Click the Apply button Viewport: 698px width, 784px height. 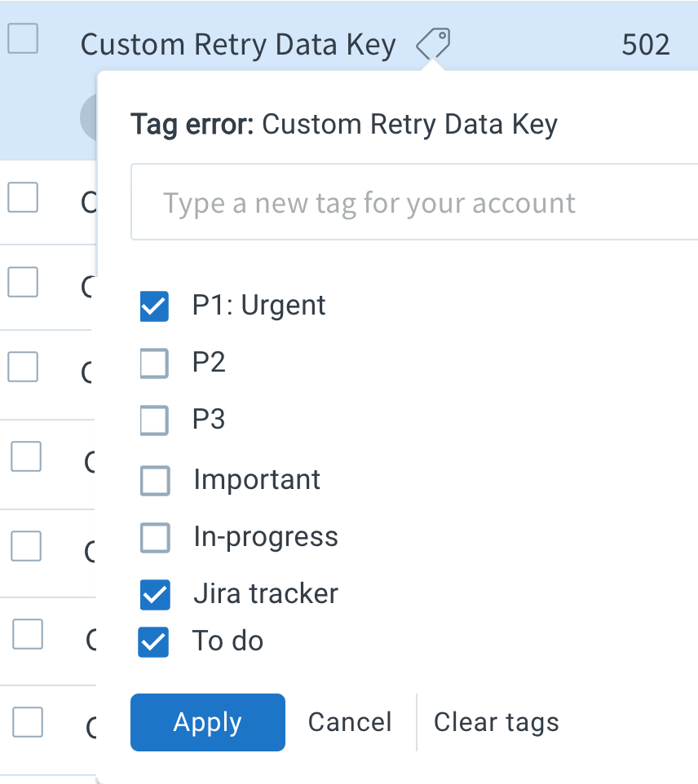[207, 722]
